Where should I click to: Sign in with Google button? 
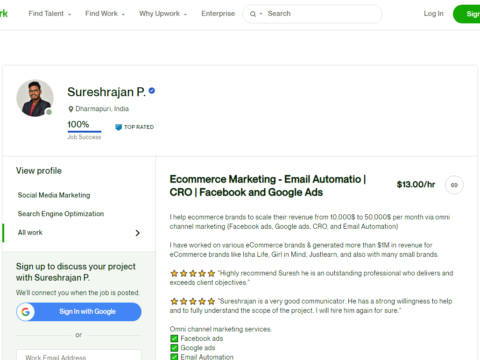[79, 312]
